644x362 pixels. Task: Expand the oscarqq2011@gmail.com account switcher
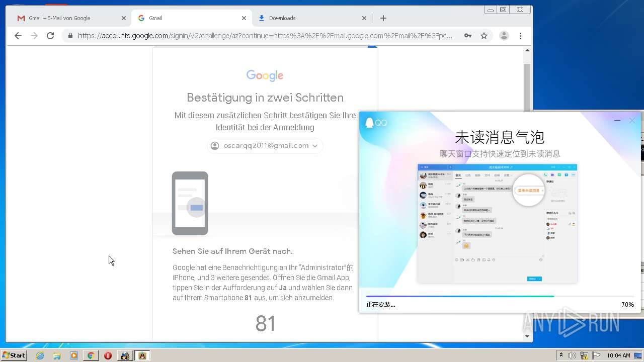(x=265, y=146)
